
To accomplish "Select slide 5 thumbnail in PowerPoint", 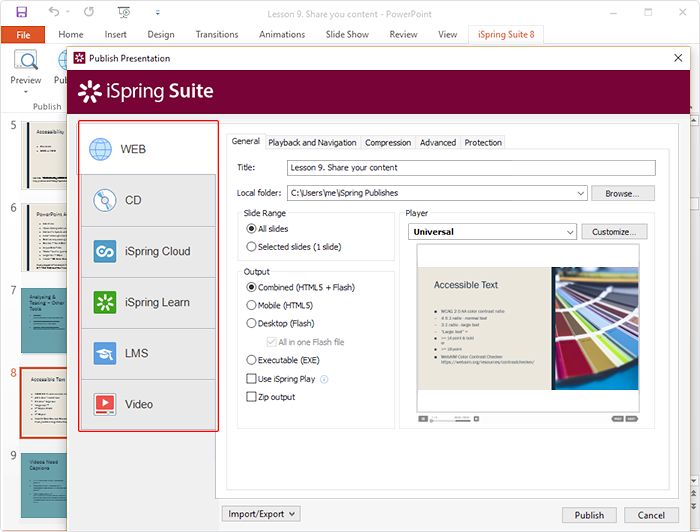I will pyautogui.click(x=44, y=155).
